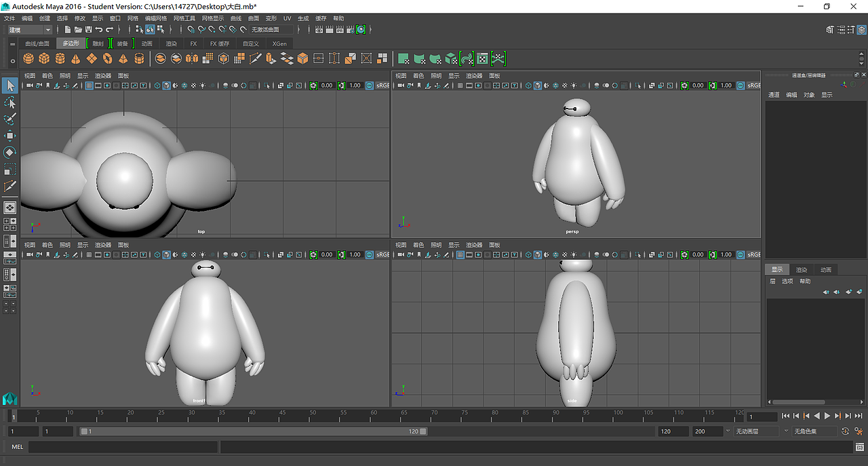This screenshot has width=868, height=466.
Task: Open the 文件 menu
Action: [x=9, y=18]
